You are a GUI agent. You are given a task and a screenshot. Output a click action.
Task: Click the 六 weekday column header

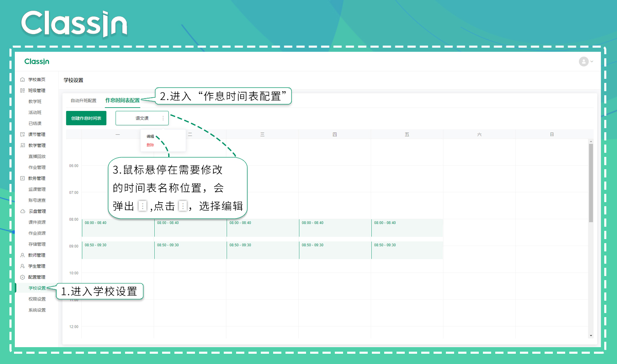(x=479, y=134)
